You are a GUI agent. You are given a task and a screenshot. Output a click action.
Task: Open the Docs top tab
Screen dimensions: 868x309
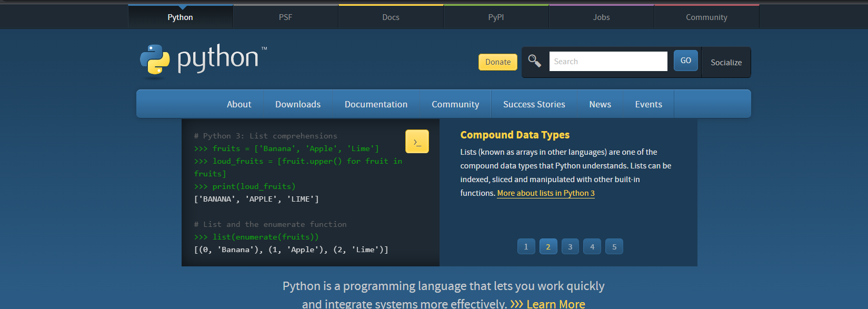(391, 17)
